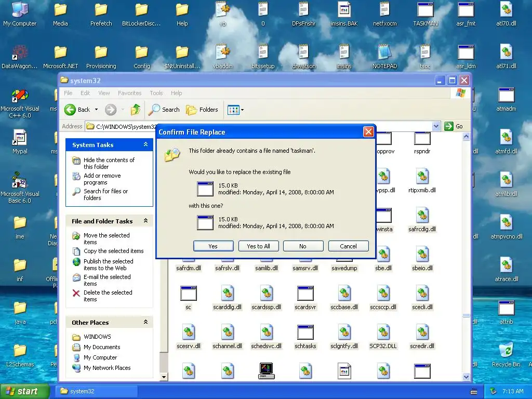This screenshot has width=532, height=399.
Task: Select scredir.dll file icon
Action: pos(422,332)
